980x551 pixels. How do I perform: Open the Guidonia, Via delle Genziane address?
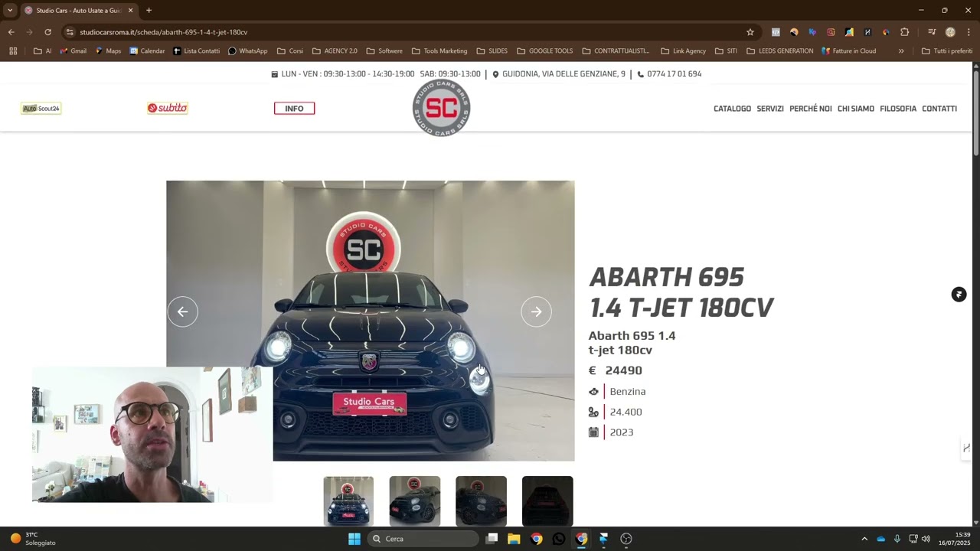[559, 74]
